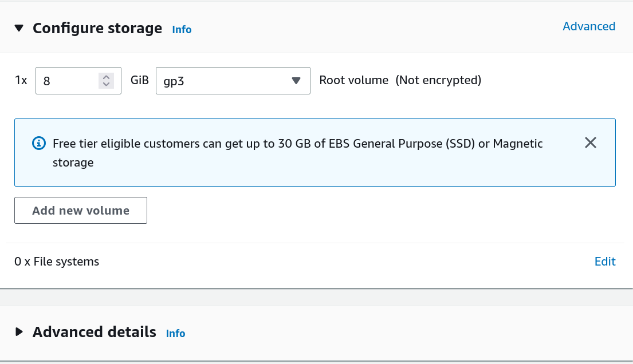
Task: Edit the file systems configuration
Action: pyautogui.click(x=605, y=262)
